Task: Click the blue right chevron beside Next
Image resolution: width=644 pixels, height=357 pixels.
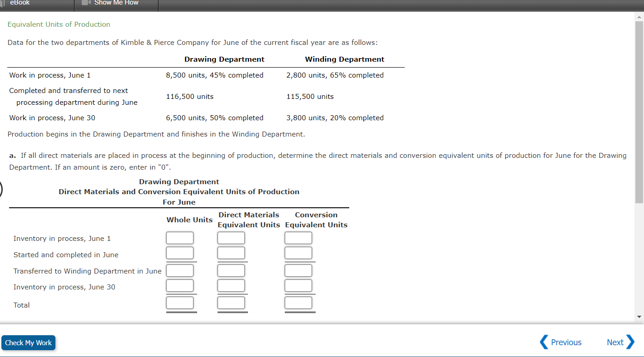Action: coord(631,342)
